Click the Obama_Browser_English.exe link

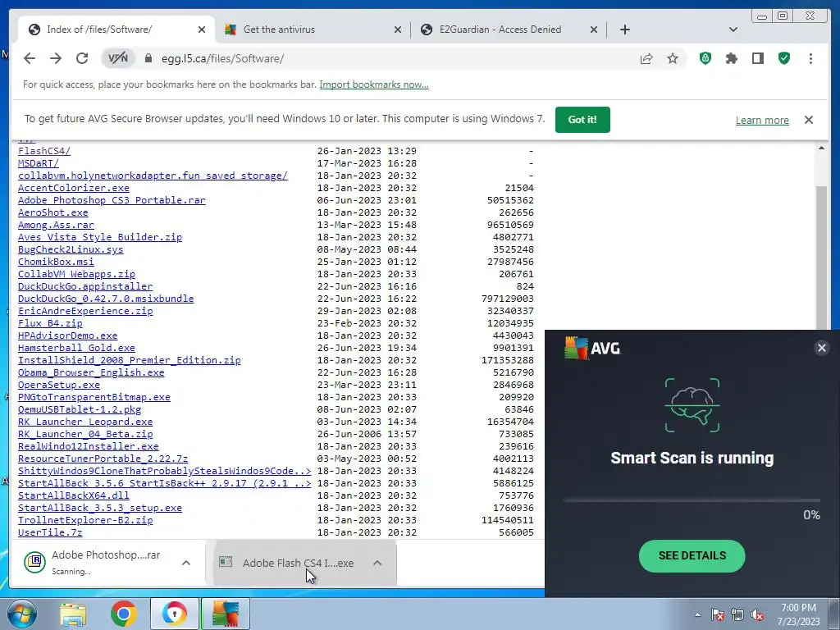[x=91, y=373]
